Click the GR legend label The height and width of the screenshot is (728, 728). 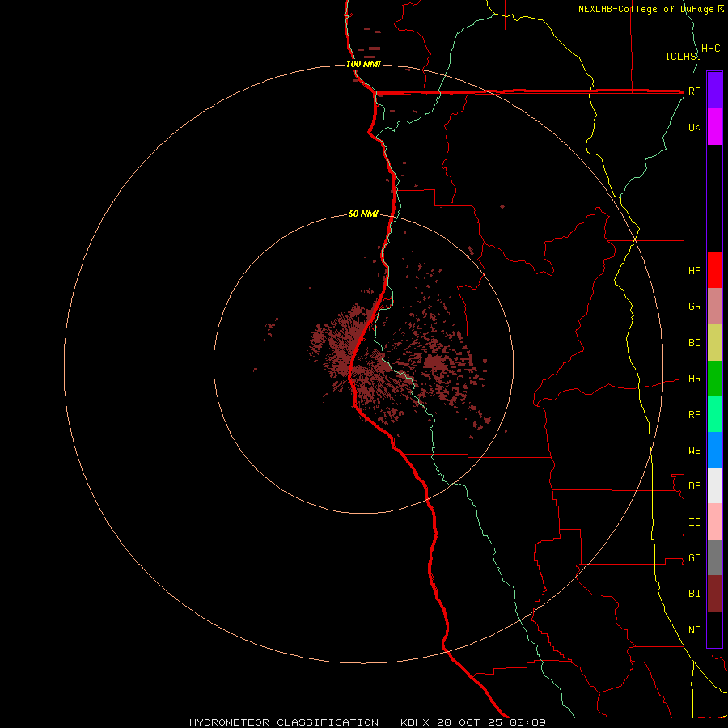tap(694, 307)
